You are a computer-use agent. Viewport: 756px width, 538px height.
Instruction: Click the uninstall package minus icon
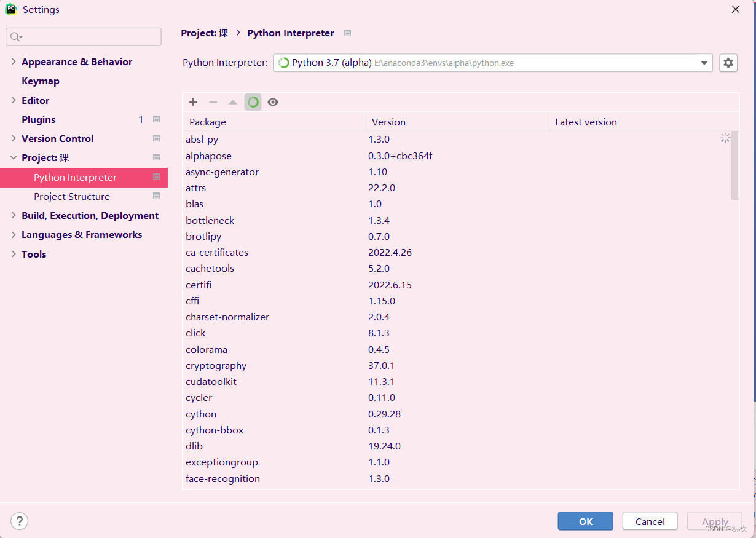tap(213, 102)
